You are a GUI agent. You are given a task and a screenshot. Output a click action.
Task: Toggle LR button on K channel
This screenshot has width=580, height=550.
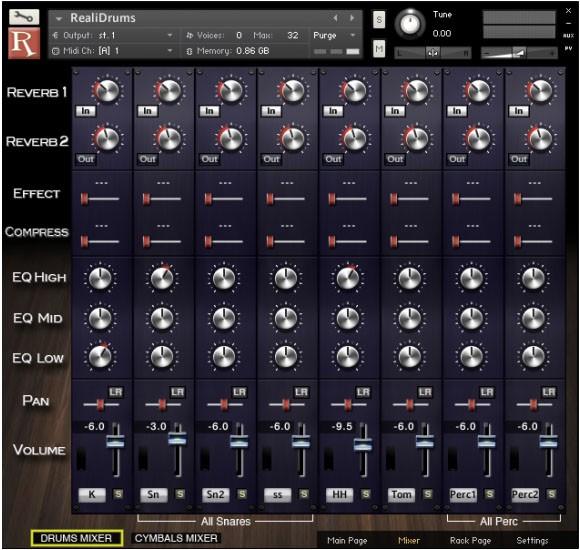115,392
